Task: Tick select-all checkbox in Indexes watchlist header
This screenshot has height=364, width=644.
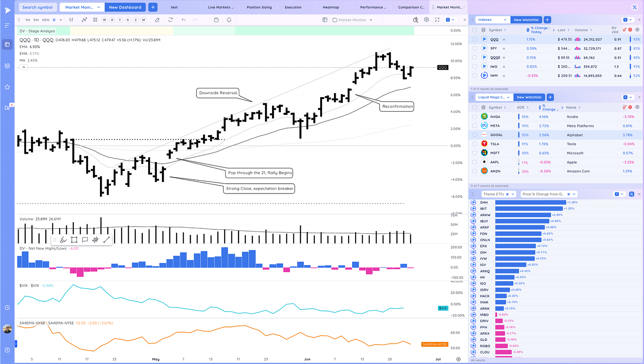Action: point(475,30)
